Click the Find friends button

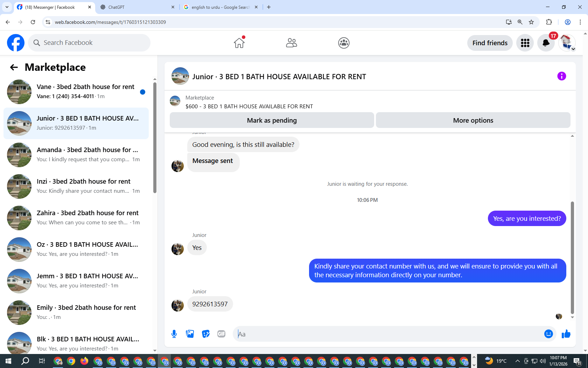[490, 43]
